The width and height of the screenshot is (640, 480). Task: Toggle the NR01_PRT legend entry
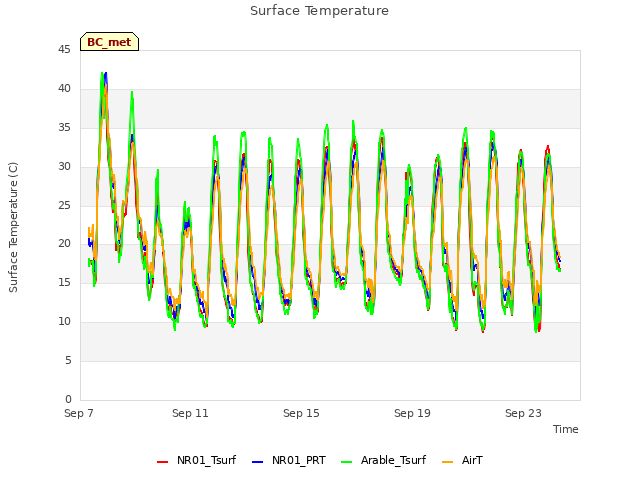289,460
